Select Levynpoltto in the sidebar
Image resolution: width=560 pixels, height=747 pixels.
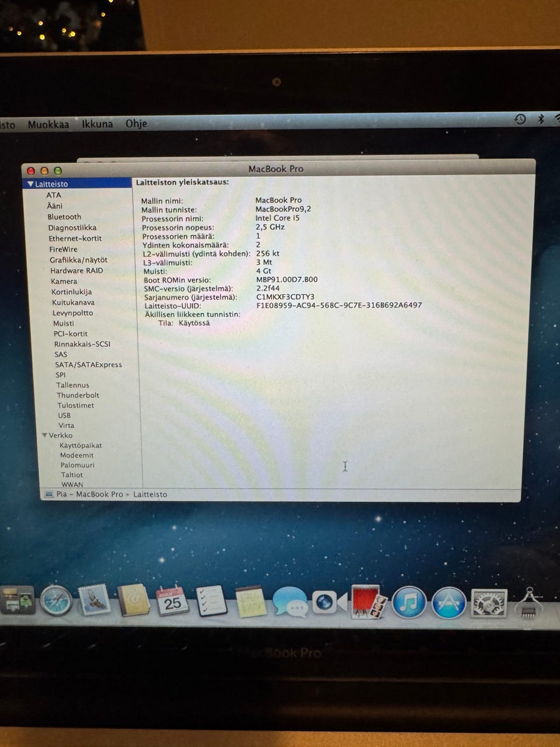(72, 313)
